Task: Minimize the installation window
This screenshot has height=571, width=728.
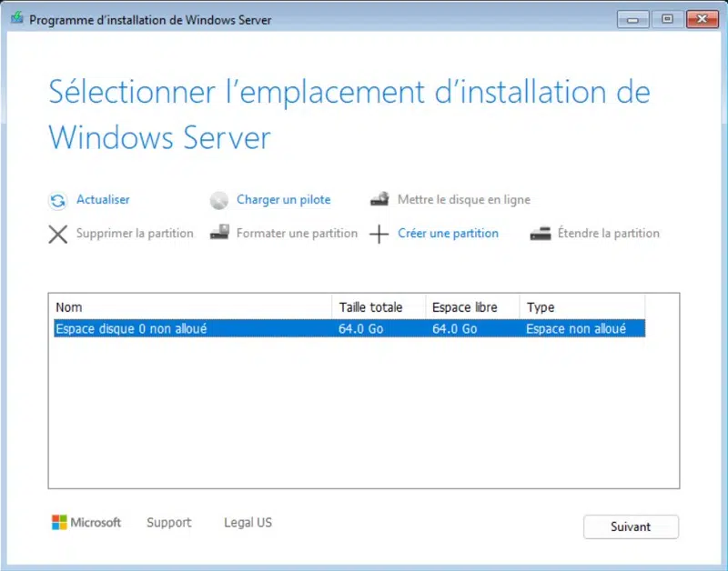Action: pyautogui.click(x=632, y=19)
